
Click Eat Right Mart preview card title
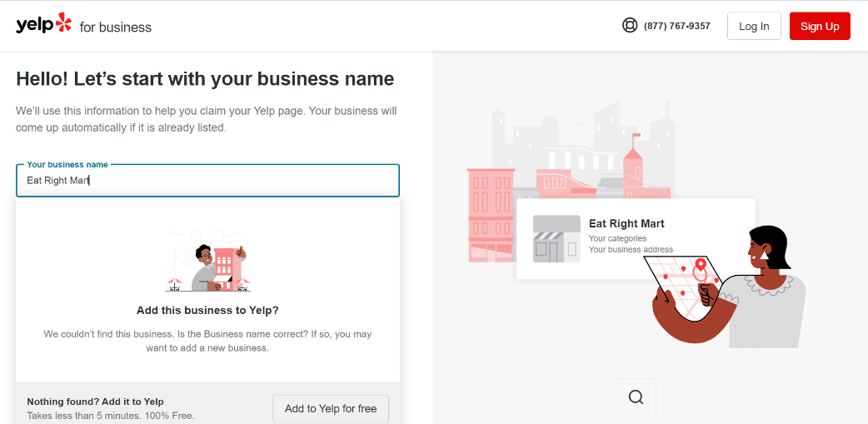coord(626,223)
